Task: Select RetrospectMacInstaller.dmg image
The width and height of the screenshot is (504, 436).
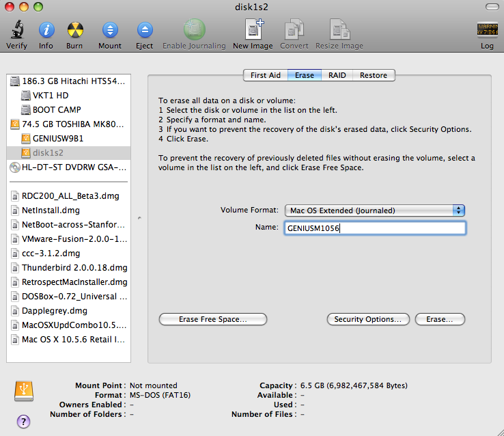Action: [68, 282]
